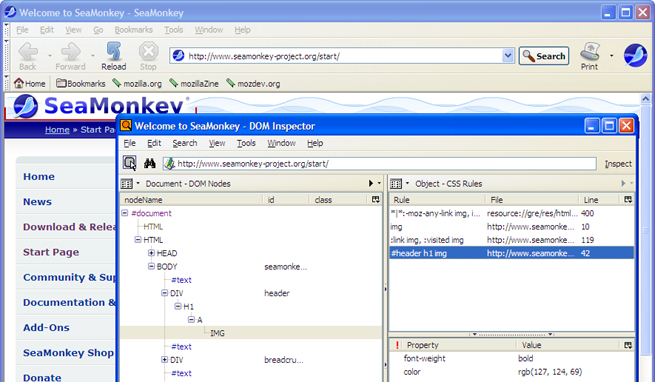Open the URL history dropdown in browser

508,56
